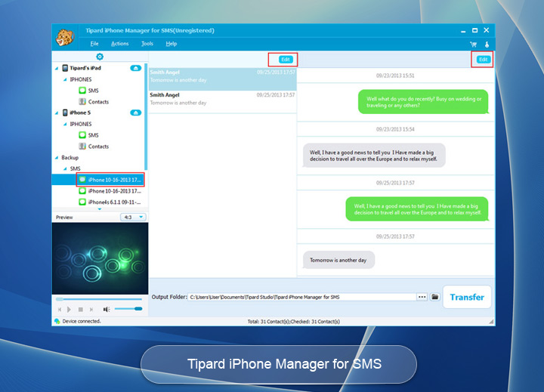Screen dimensions: 544x392
Task: Click the small down arrow below backup list
Action: click(x=100, y=209)
